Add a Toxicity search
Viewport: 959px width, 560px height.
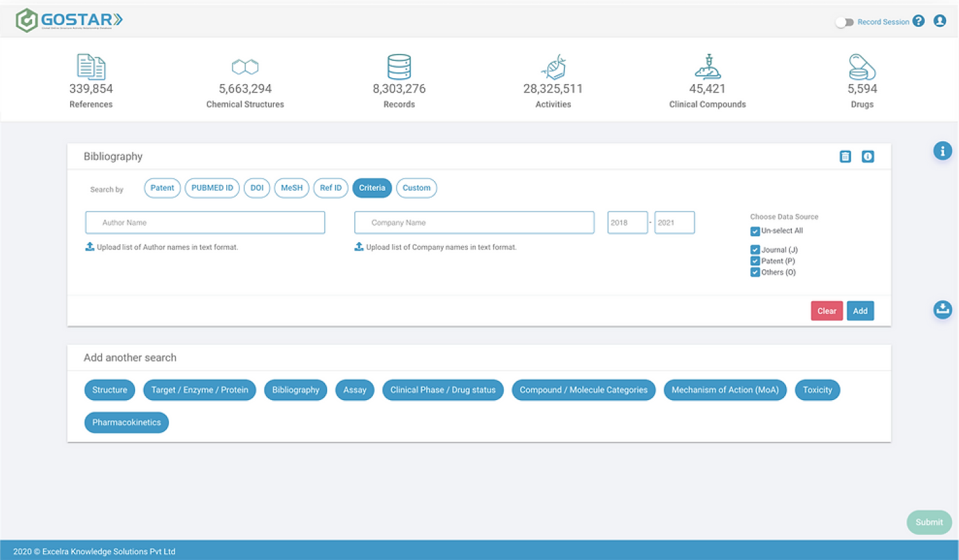click(x=818, y=390)
